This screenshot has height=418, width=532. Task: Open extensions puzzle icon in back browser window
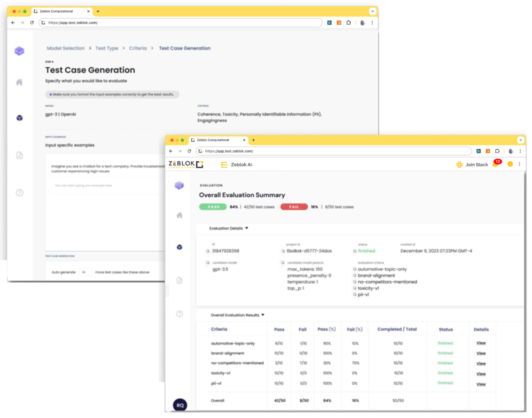[x=348, y=23]
